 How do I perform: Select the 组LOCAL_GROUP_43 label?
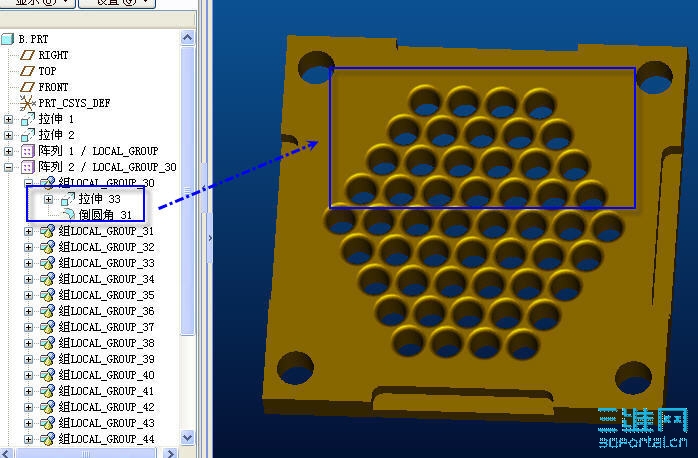(106, 423)
